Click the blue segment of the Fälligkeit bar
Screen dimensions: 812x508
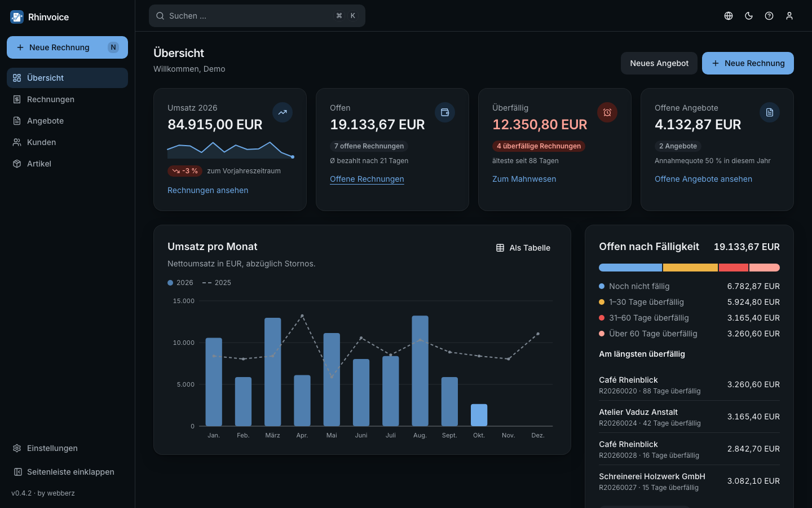point(630,268)
